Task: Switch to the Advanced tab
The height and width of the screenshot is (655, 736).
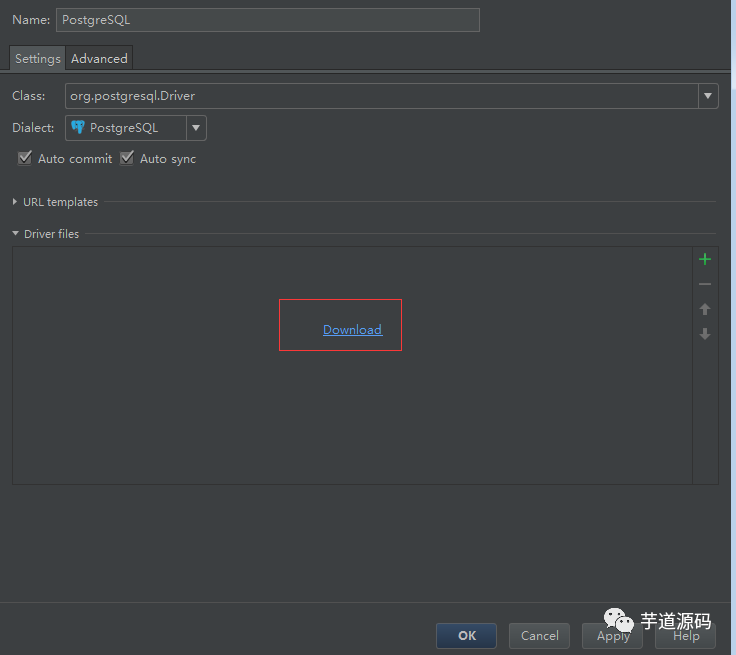Action: click(x=99, y=58)
